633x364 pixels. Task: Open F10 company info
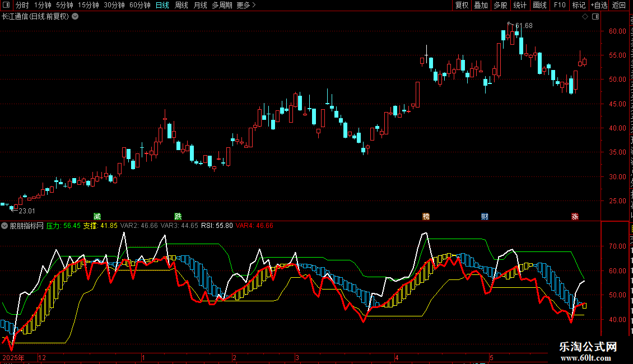(560, 5)
